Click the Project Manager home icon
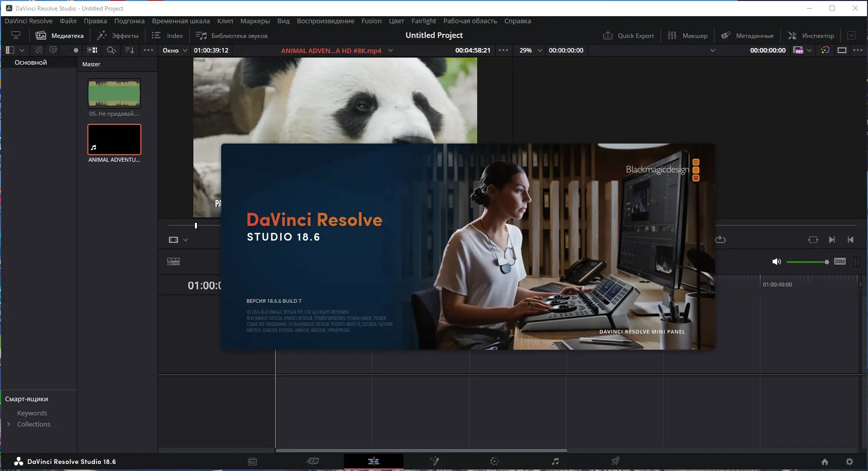Viewport: 868px width, 471px height. (825, 462)
